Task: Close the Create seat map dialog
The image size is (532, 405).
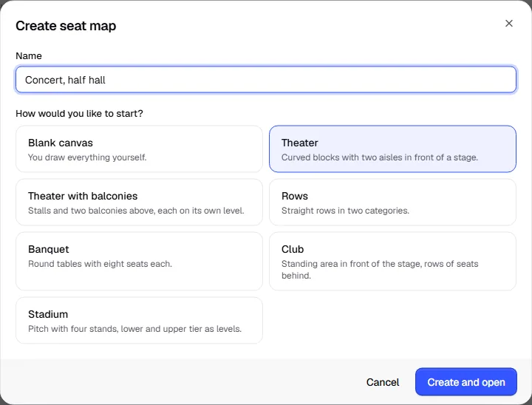Action: pyautogui.click(x=508, y=24)
